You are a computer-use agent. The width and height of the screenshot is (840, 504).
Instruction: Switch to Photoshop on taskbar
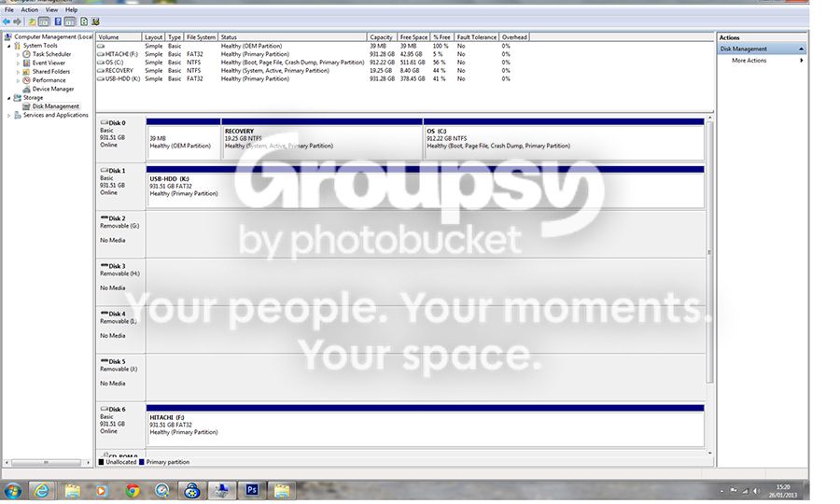pyautogui.click(x=252, y=491)
